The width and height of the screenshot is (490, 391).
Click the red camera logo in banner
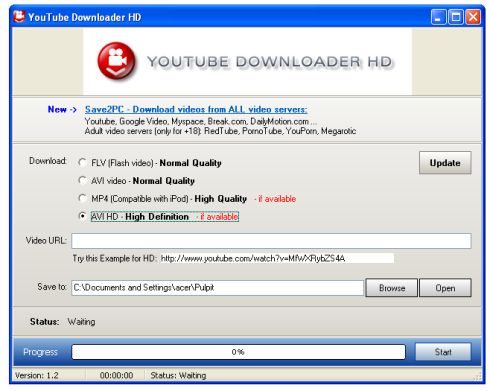[116, 61]
